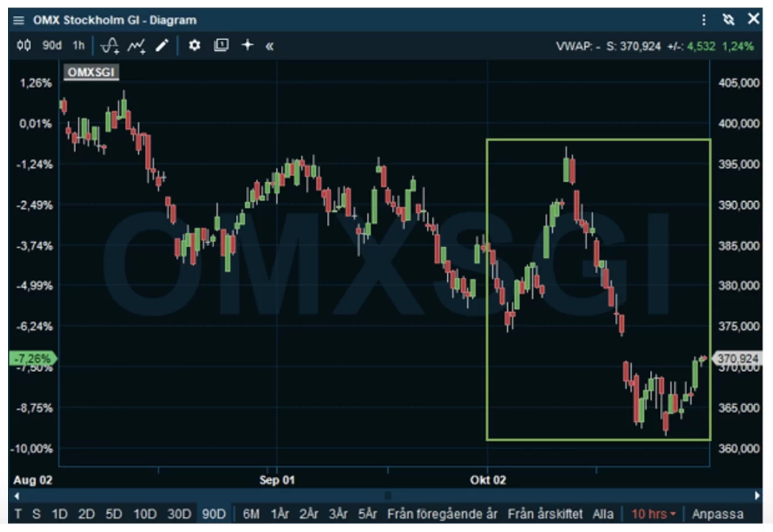
Task: Enable the crosshair cursor tool
Action: (248, 45)
